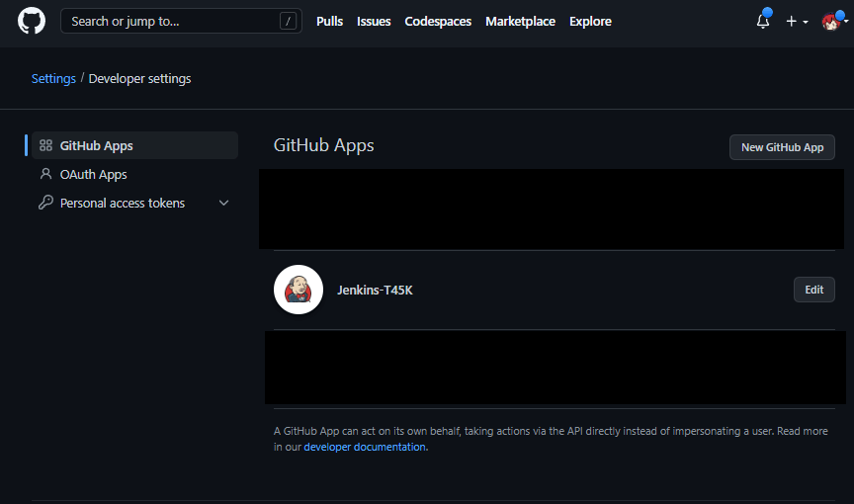The height and width of the screenshot is (504, 854).
Task: Go to the Explore page
Action: click(590, 21)
